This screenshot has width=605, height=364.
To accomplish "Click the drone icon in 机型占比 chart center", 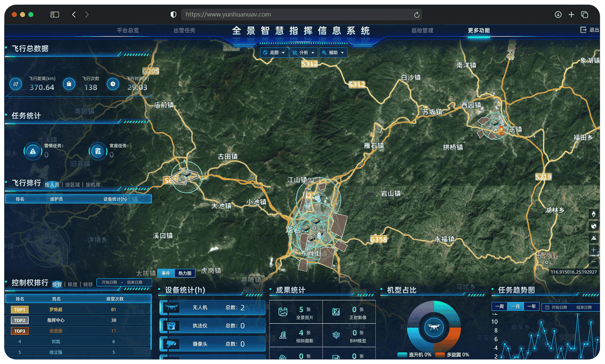I will click(x=434, y=327).
